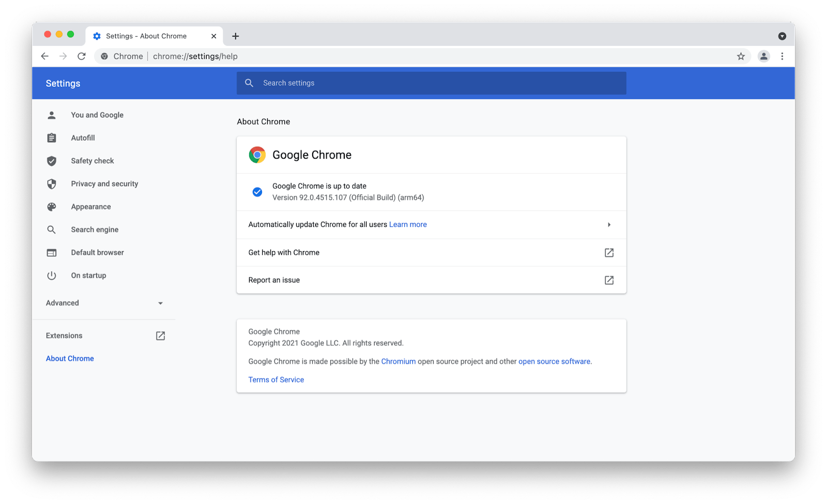Click the Settings header title
The image size is (827, 504).
click(63, 84)
